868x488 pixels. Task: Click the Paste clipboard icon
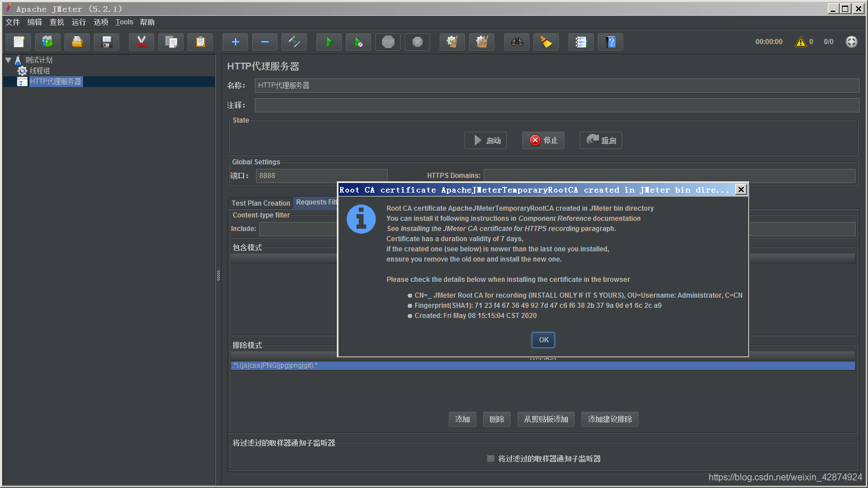201,42
